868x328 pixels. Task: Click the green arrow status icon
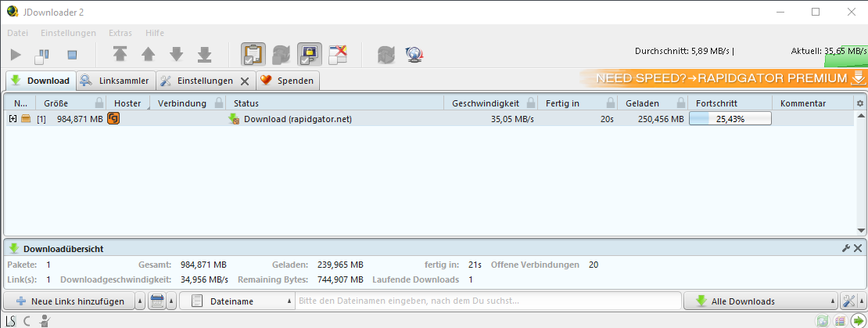pos(858,320)
